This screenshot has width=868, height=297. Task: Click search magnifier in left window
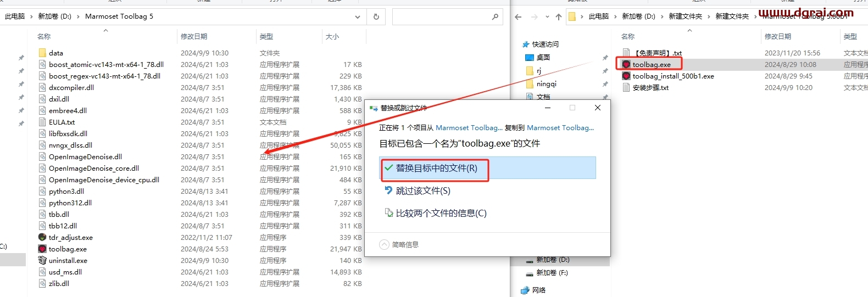point(495,16)
